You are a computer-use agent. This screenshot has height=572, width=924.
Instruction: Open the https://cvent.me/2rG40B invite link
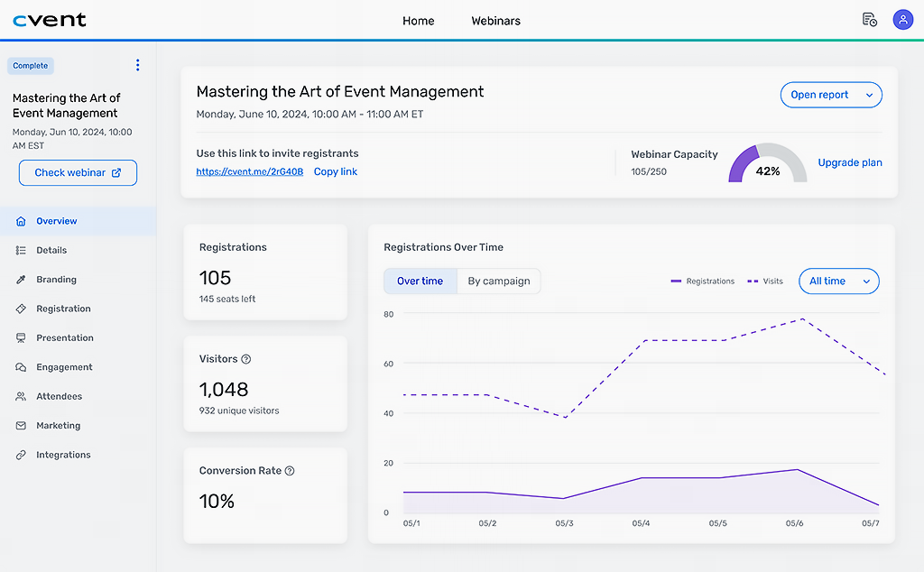coord(250,171)
